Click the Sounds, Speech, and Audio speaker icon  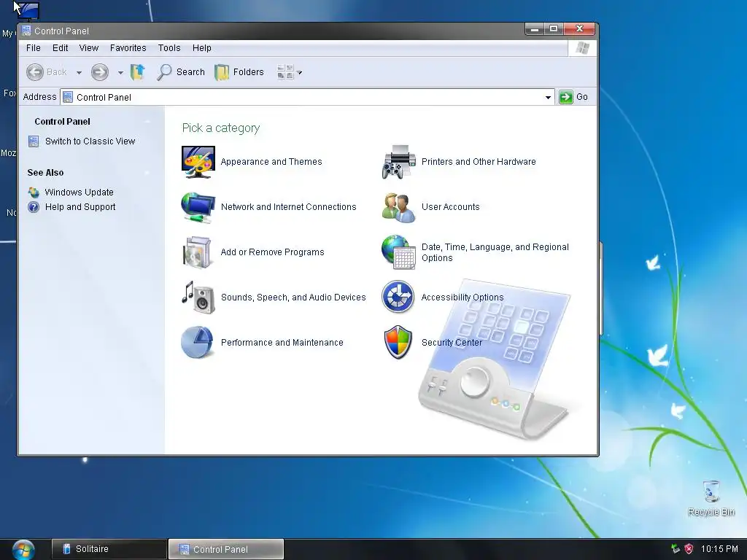pyautogui.click(x=198, y=297)
